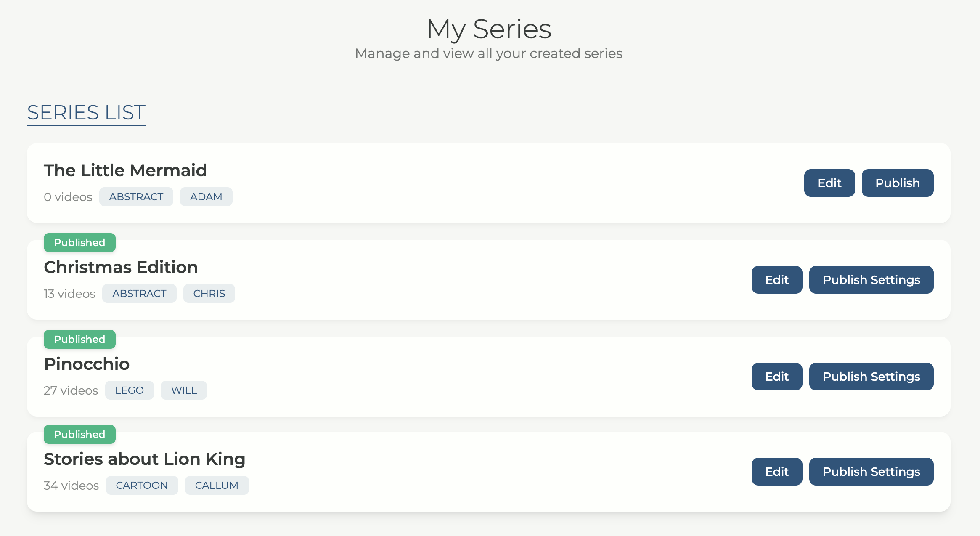Click the CARTOON tag
This screenshot has width=980, height=536.
click(142, 486)
